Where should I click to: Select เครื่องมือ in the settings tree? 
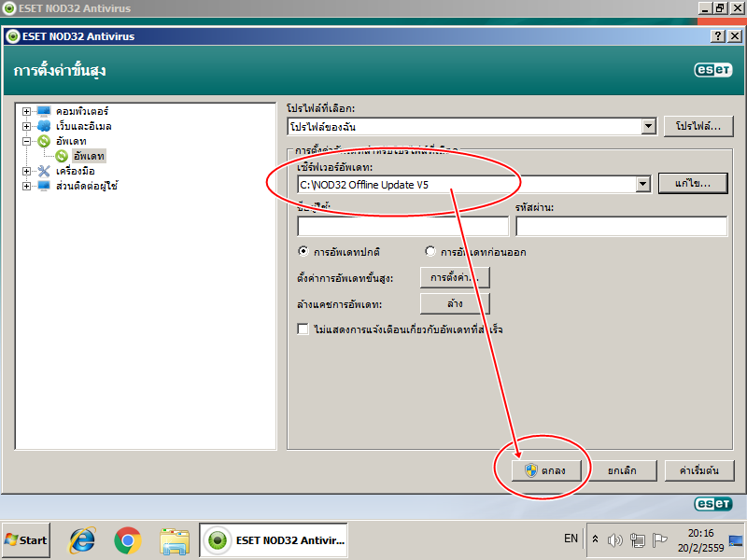(x=76, y=171)
